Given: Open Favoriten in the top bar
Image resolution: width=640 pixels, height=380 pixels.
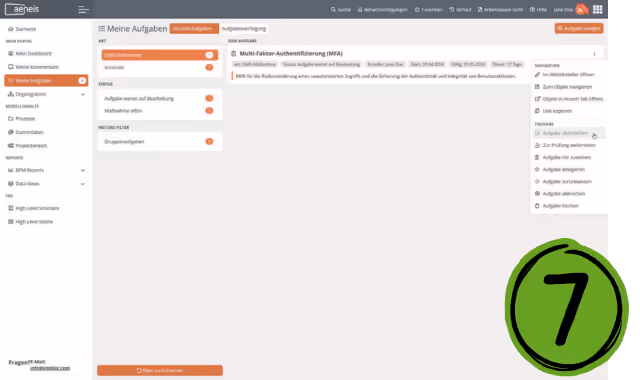Looking at the screenshot, I should (x=428, y=9).
